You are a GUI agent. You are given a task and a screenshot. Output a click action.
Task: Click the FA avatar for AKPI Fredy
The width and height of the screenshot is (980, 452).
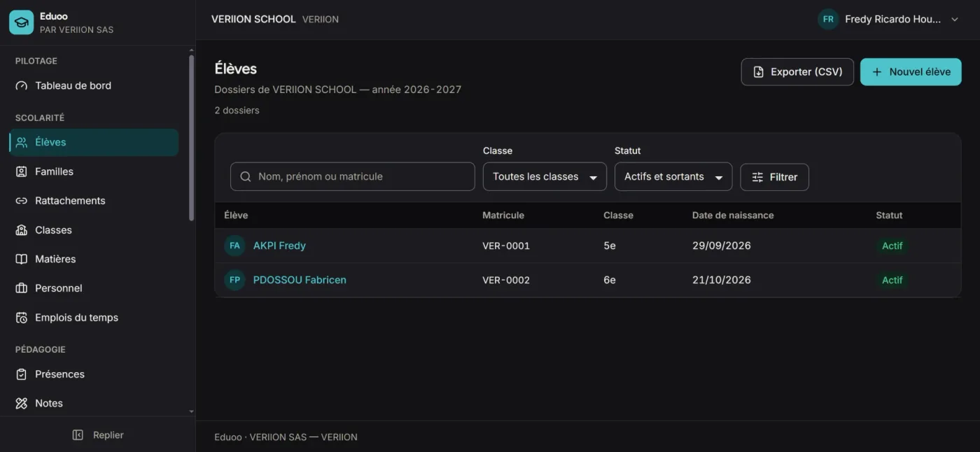pyautogui.click(x=234, y=246)
